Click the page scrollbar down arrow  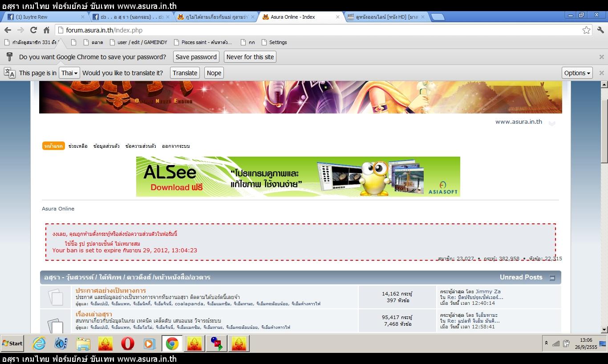click(604, 330)
